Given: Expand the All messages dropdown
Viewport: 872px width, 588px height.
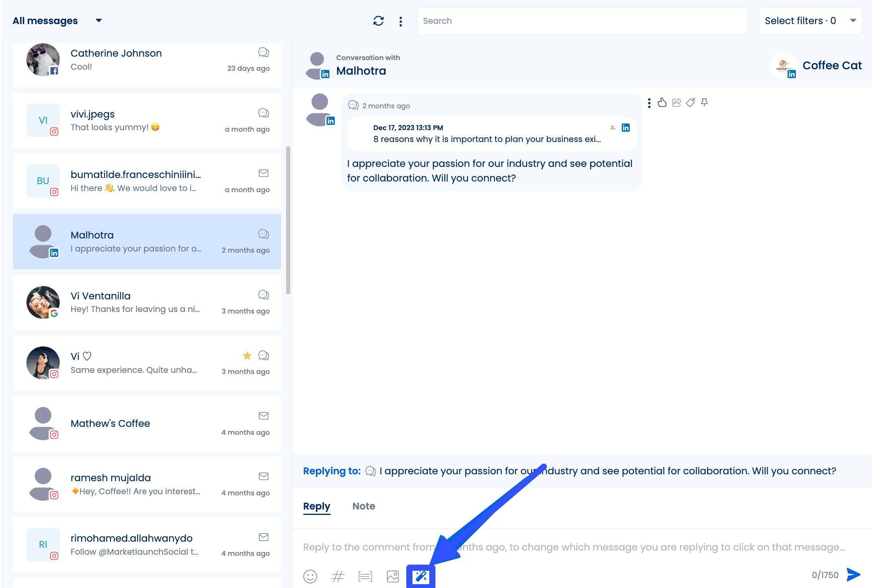Looking at the screenshot, I should [x=45, y=21].
